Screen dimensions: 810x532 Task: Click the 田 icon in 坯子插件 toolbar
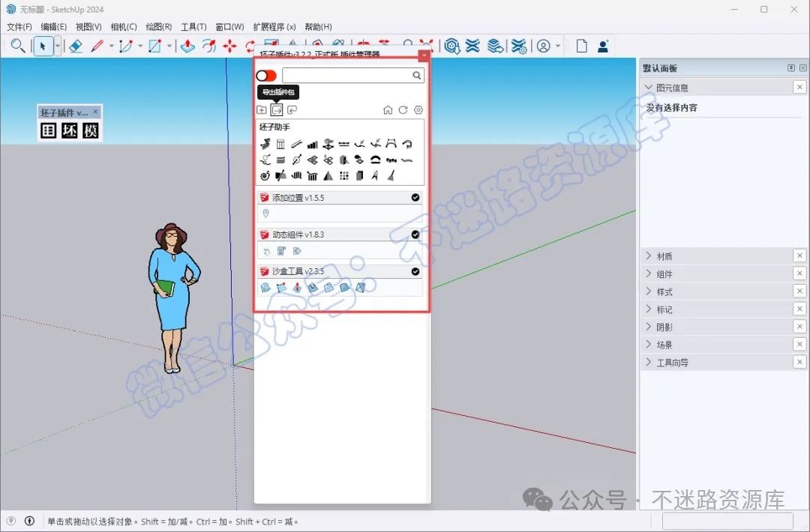[49, 130]
